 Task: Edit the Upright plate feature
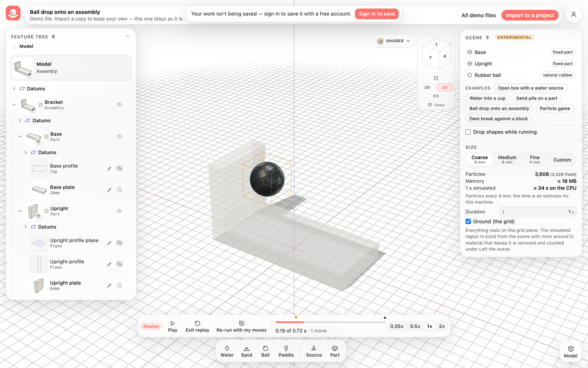coord(109,286)
